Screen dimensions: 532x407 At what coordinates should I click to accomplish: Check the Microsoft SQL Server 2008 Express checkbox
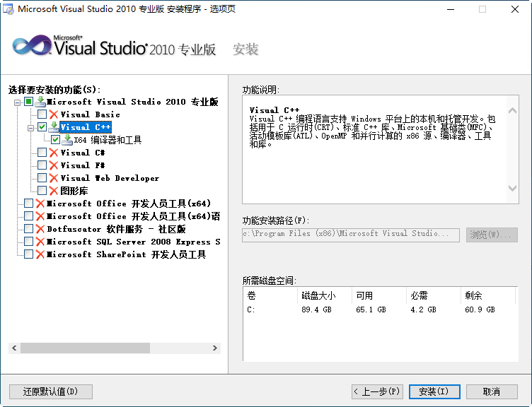[x=29, y=242]
